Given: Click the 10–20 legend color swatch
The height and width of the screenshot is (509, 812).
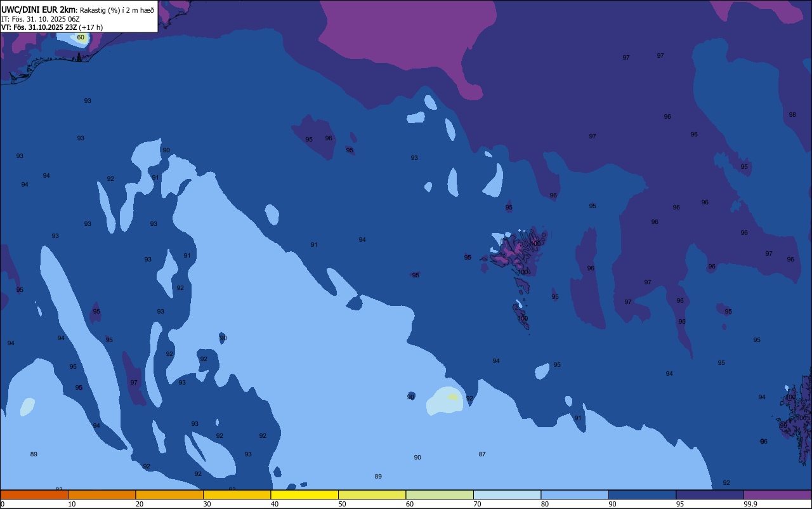Looking at the screenshot, I should pos(101,494).
